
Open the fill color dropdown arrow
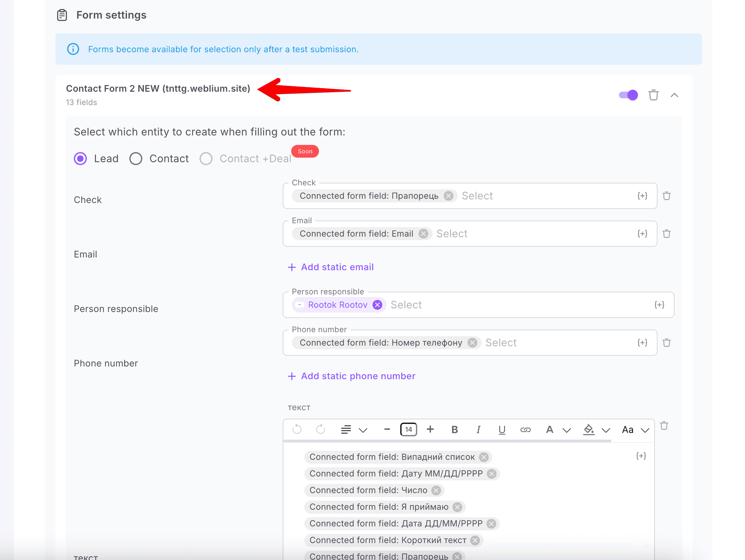(606, 430)
